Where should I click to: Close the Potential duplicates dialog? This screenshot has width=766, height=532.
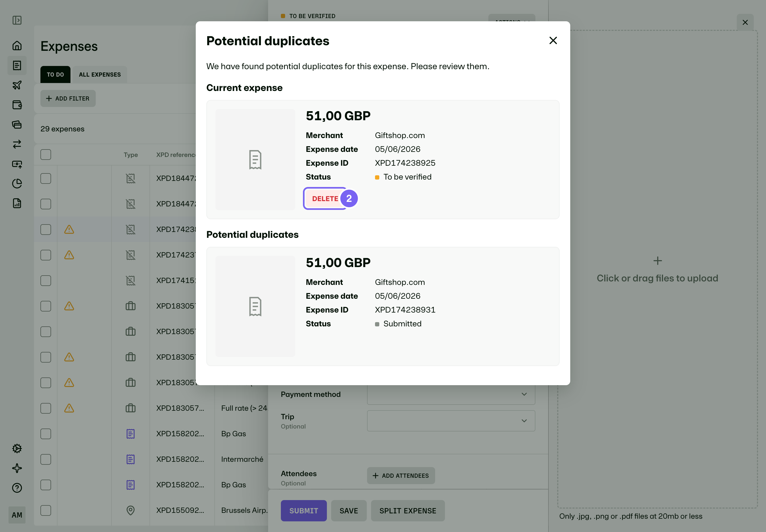[553, 40]
